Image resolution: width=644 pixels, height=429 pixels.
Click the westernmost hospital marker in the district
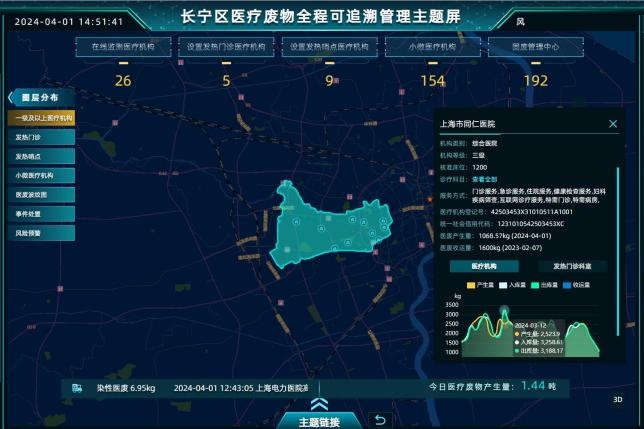pyautogui.click(x=296, y=222)
